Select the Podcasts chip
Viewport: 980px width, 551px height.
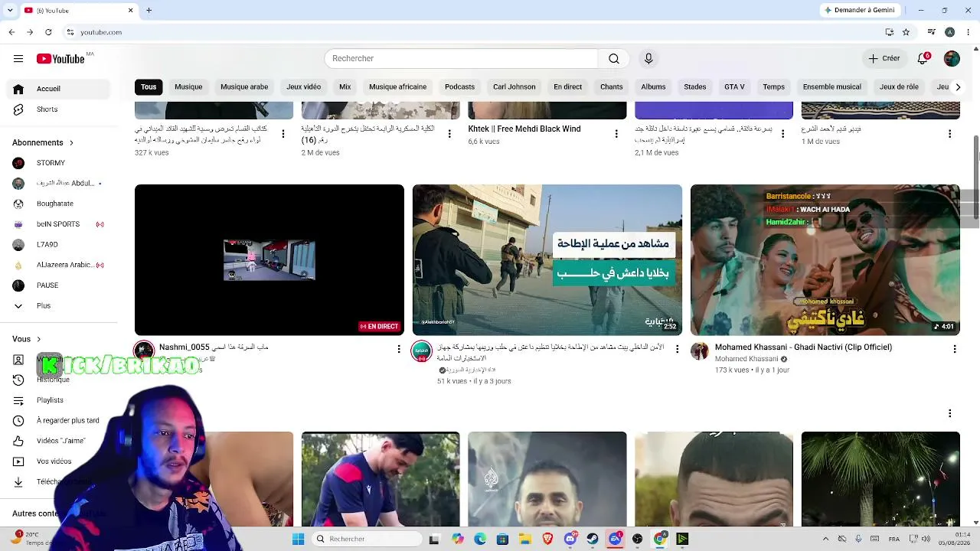coord(460,87)
